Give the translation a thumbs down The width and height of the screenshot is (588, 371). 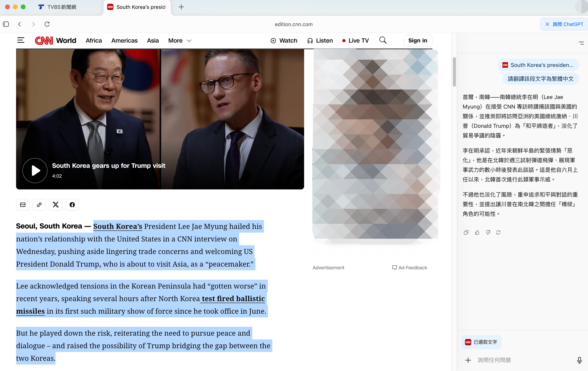(x=488, y=232)
